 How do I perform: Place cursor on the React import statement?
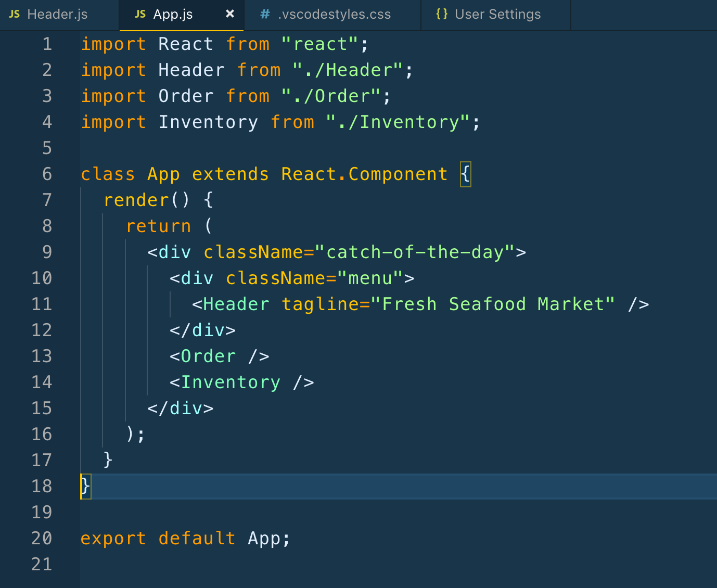(208, 44)
